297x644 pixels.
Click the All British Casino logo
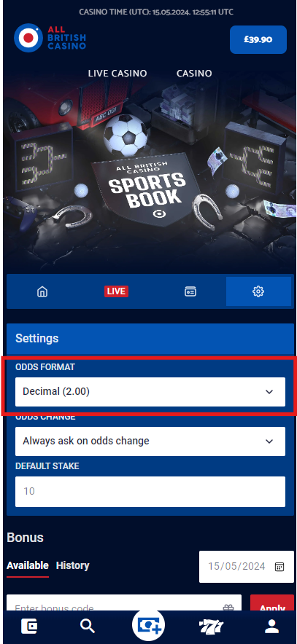point(50,37)
